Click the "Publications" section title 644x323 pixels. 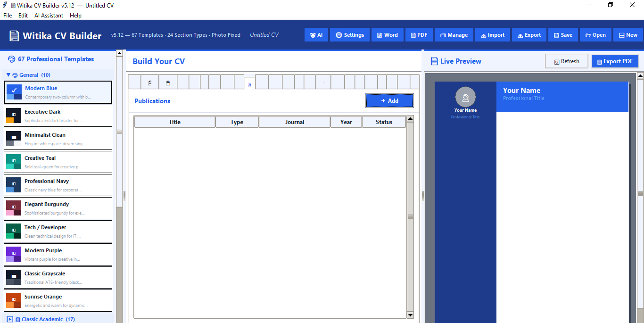152,101
